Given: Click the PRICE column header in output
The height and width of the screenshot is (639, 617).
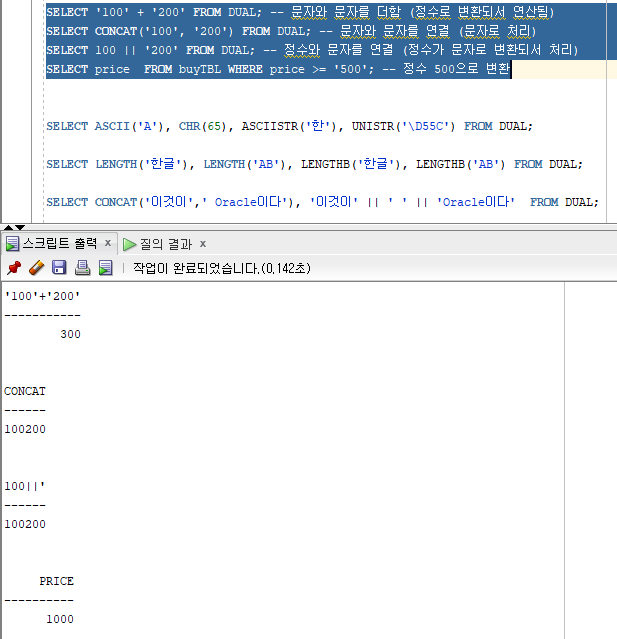Looking at the screenshot, I should pyautogui.click(x=56, y=581).
